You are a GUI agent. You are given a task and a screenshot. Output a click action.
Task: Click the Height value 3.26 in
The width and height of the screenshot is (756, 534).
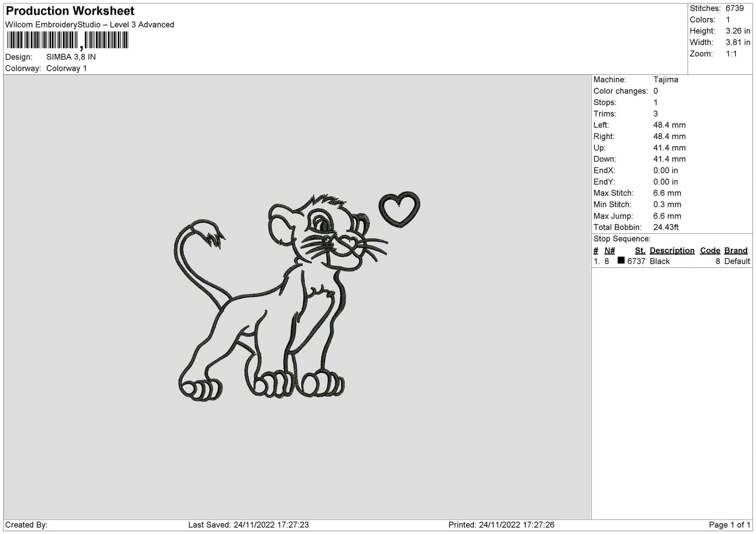tap(738, 31)
